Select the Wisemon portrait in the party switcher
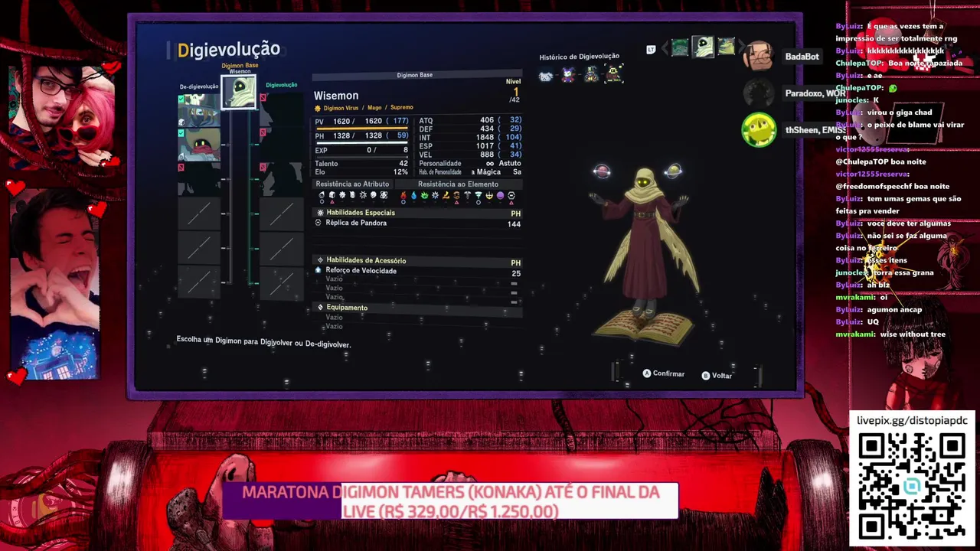The image size is (980, 551). point(703,47)
